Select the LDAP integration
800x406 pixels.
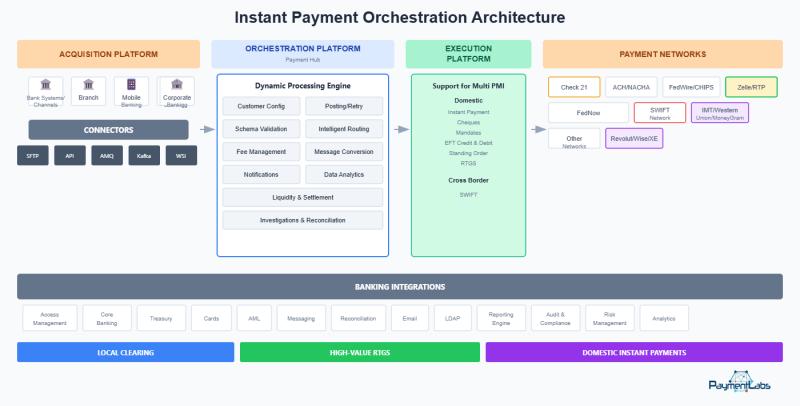(453, 318)
